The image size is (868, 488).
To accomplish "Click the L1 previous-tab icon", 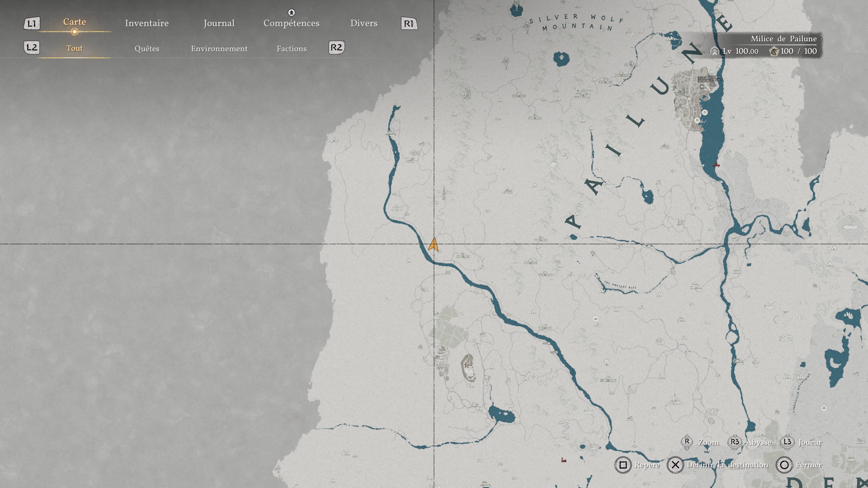I will tap(32, 23).
